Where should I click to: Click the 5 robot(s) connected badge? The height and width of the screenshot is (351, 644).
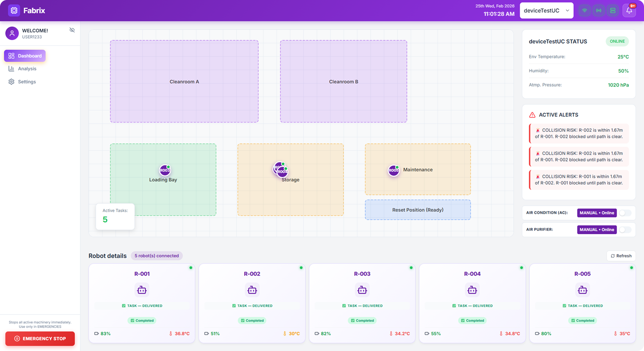[x=157, y=256]
